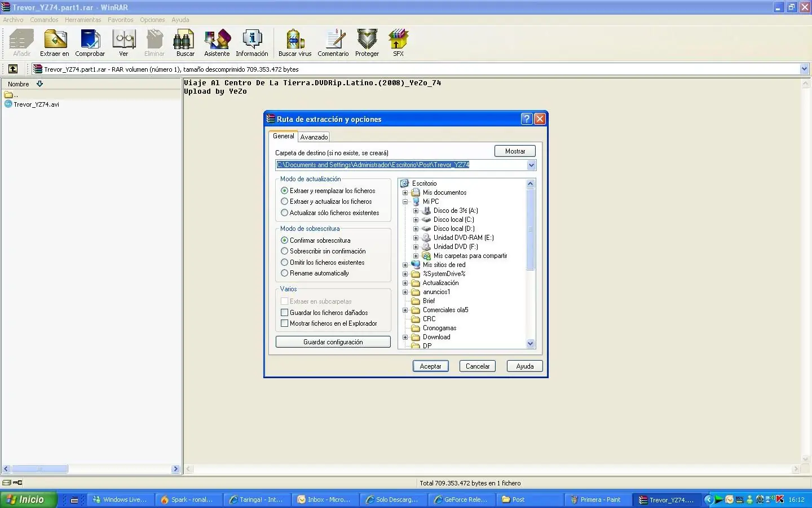The height and width of the screenshot is (508, 812).
Task: Click the Inicio start button
Action: pos(29,500)
